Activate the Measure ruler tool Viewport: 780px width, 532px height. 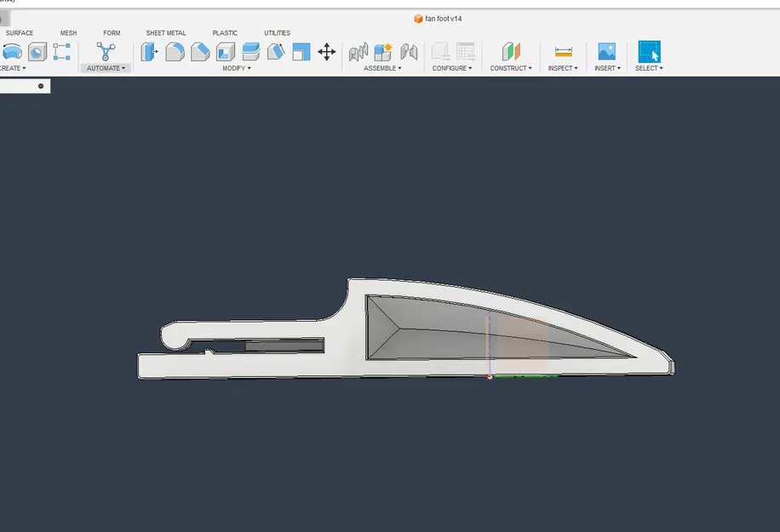coord(563,52)
